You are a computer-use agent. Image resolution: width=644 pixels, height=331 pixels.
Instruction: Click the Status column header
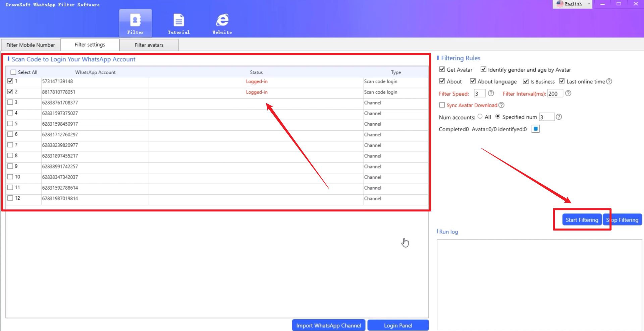click(x=256, y=72)
